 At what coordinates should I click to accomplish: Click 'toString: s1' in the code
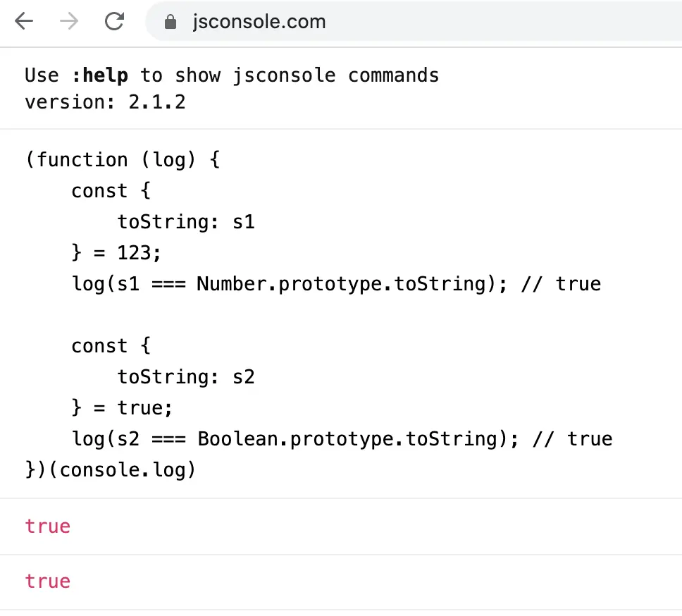tap(186, 222)
